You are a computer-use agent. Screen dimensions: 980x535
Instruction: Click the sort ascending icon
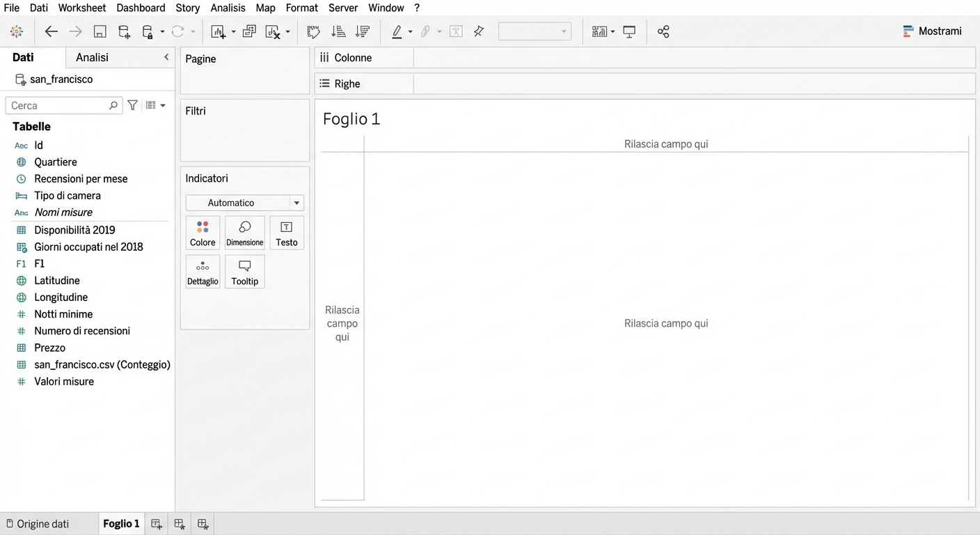(x=338, y=31)
